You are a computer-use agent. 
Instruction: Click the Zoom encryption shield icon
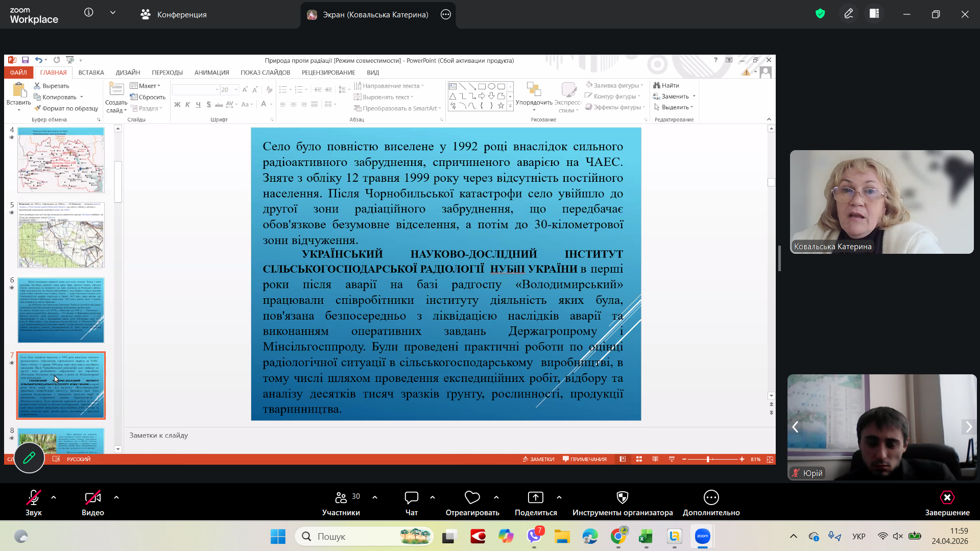pos(820,14)
